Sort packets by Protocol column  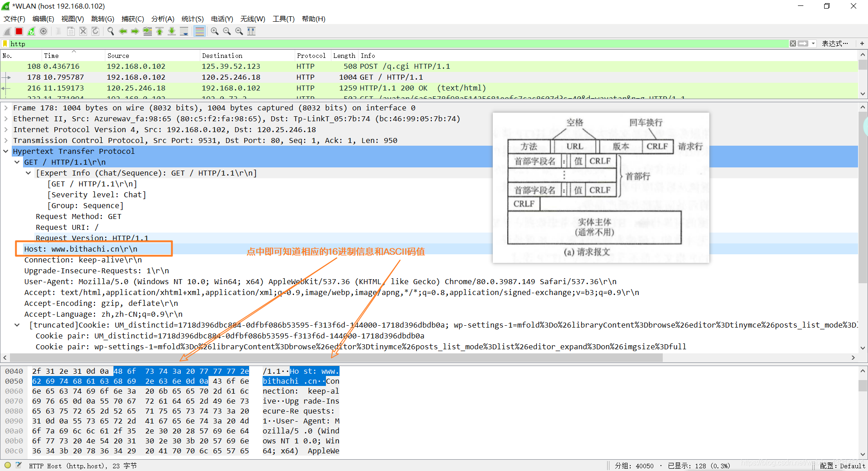[312, 56]
